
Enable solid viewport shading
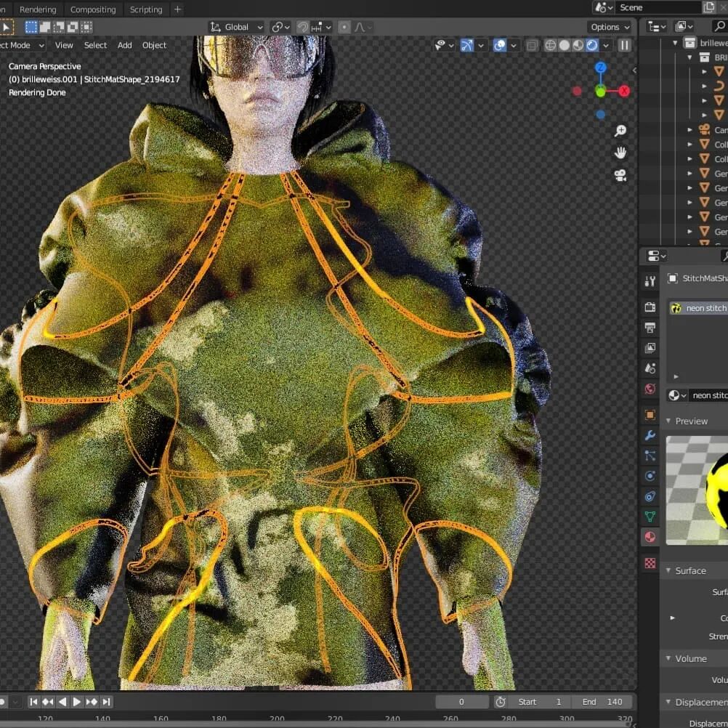coord(564,45)
